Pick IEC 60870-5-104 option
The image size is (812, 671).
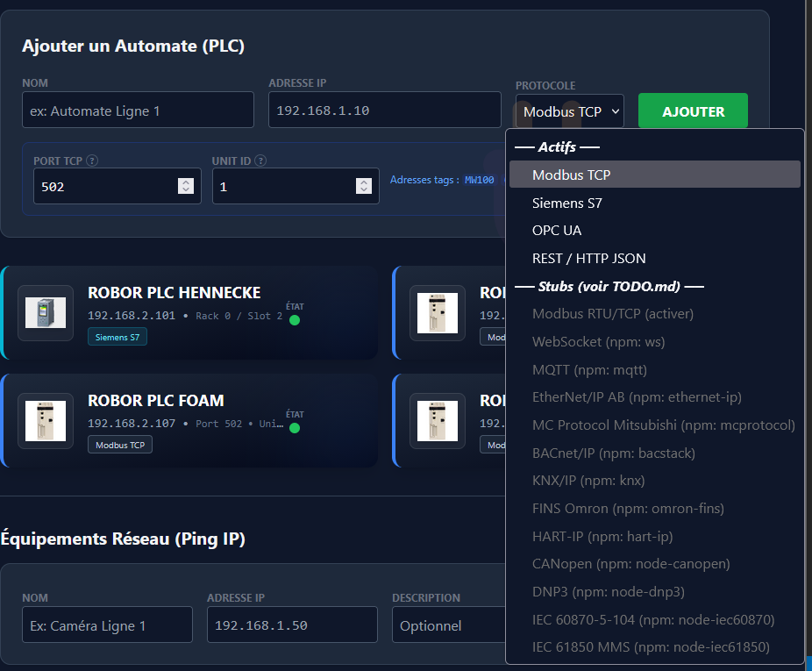click(x=654, y=620)
